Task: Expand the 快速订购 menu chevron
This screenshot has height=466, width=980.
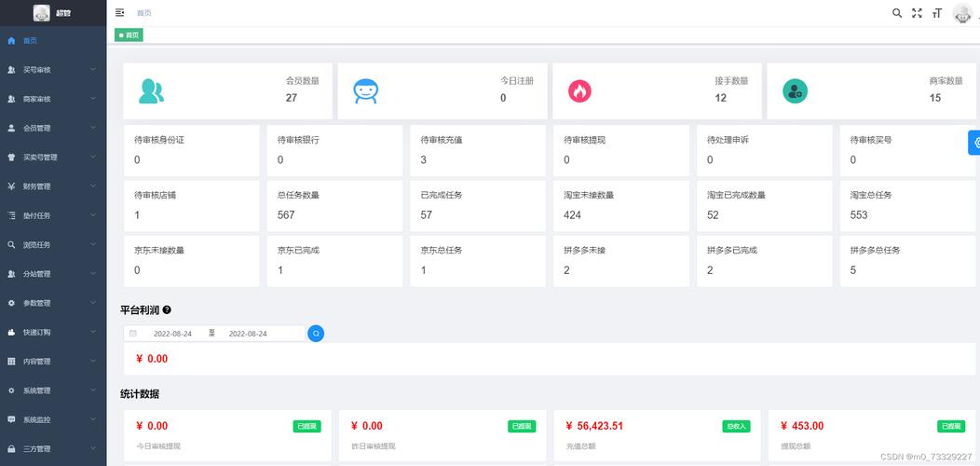Action: coord(93,332)
